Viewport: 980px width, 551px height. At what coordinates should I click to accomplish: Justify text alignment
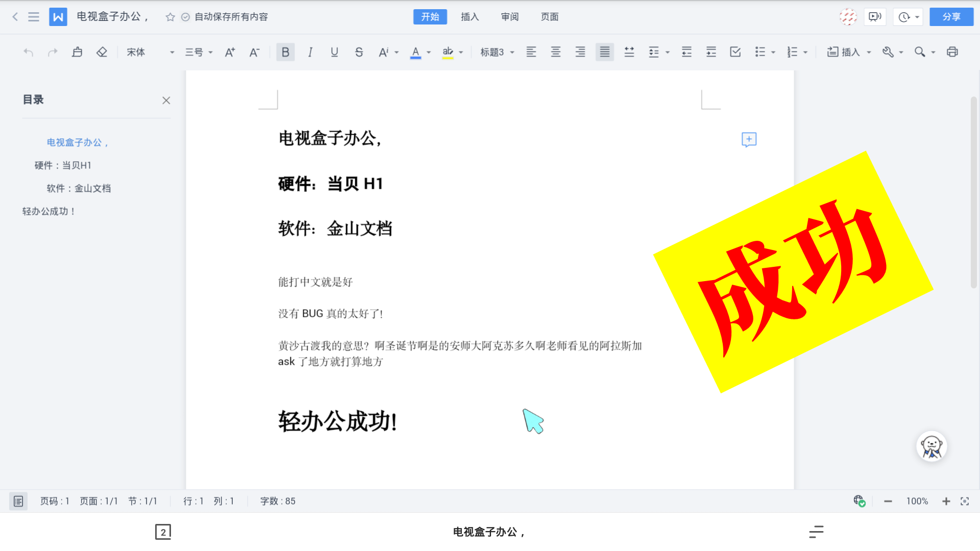(x=604, y=52)
